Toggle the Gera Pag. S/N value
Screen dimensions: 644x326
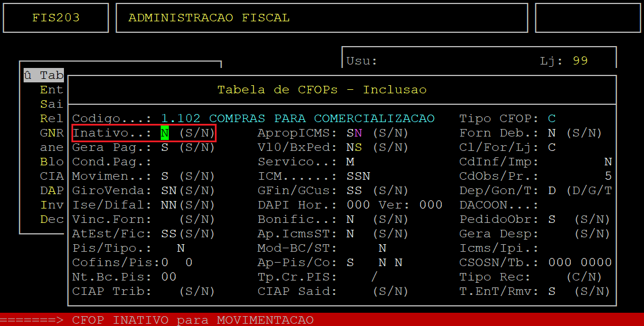(x=165, y=147)
